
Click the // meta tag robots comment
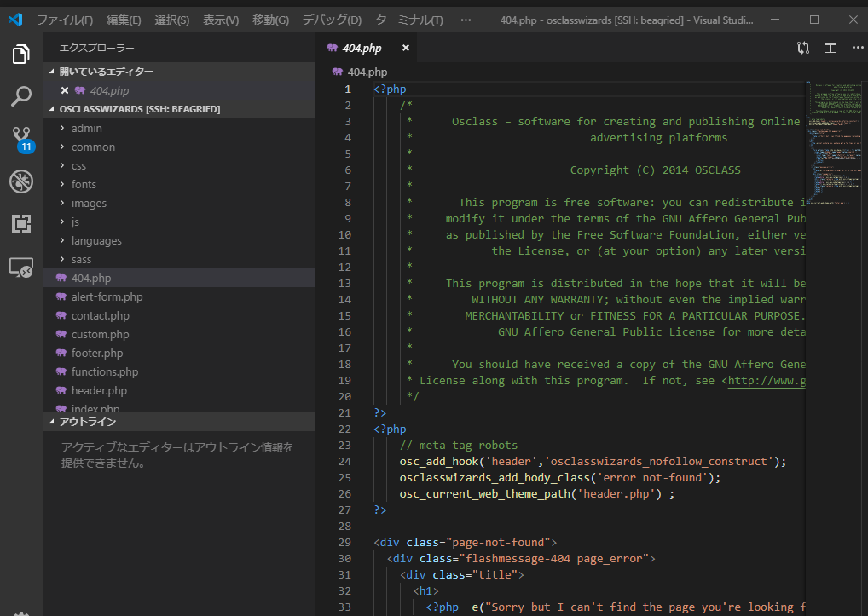459,445
